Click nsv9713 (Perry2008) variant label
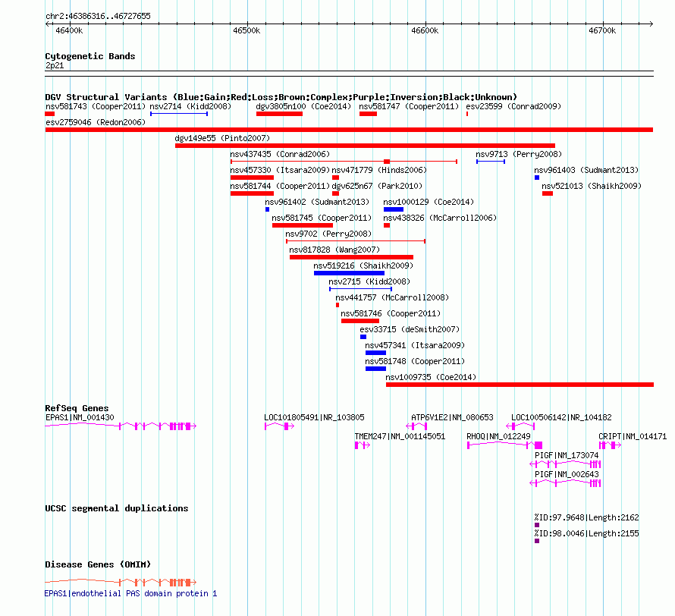This screenshot has width=675, height=616. 519,154
